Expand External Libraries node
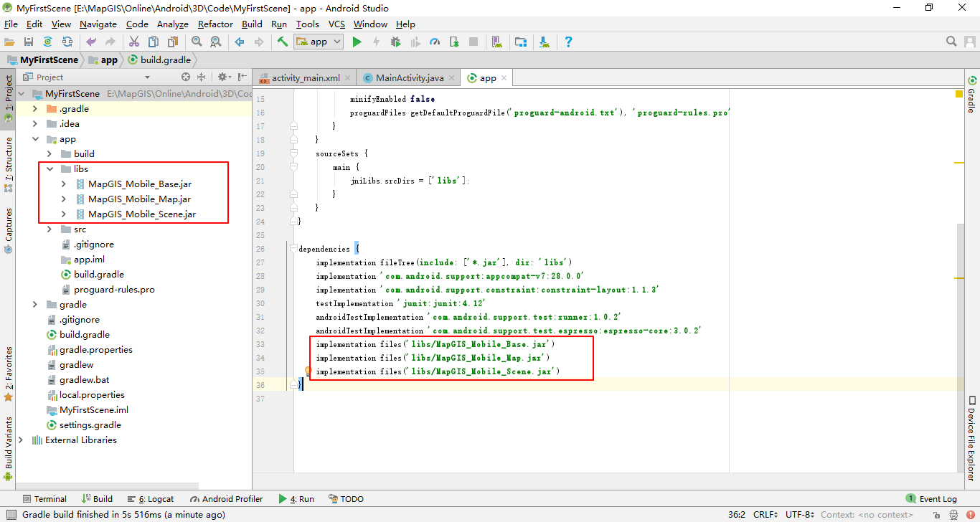The height and width of the screenshot is (522, 980). point(21,440)
